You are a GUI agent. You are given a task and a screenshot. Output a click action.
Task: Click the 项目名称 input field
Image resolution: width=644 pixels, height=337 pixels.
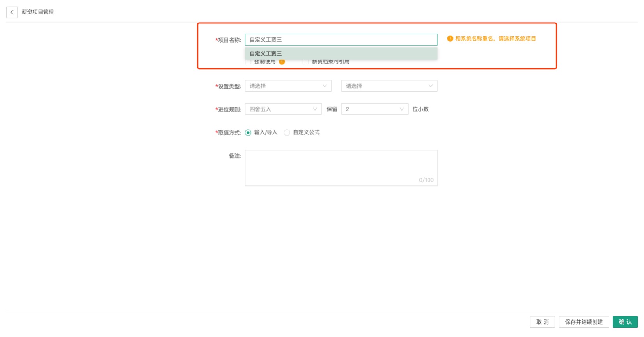pos(341,39)
